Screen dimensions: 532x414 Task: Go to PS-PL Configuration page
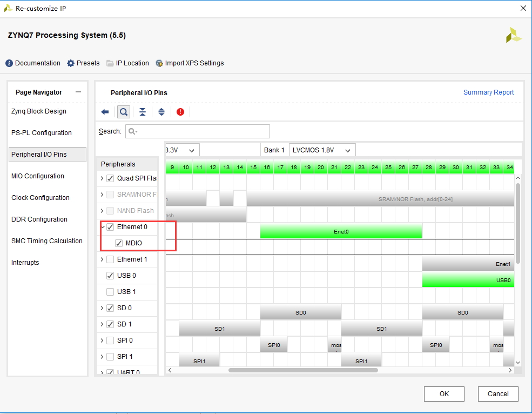(42, 133)
